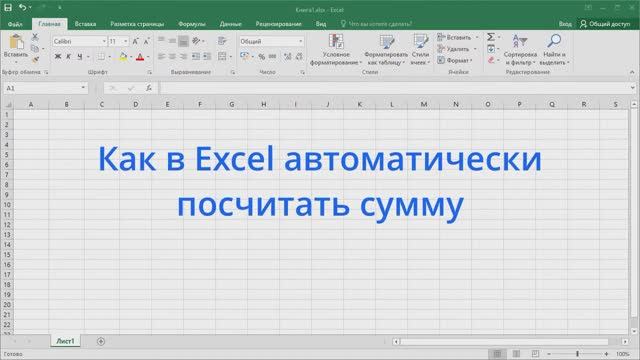Screen dimensions: 640x360
Task: Open the Calibri font name dropdown
Action: tap(104, 41)
